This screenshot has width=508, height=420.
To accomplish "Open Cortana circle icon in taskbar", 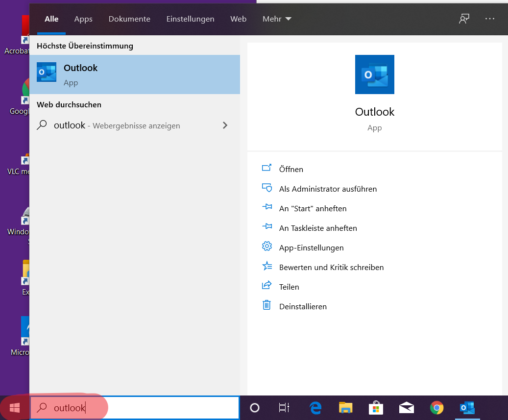I will click(254, 408).
